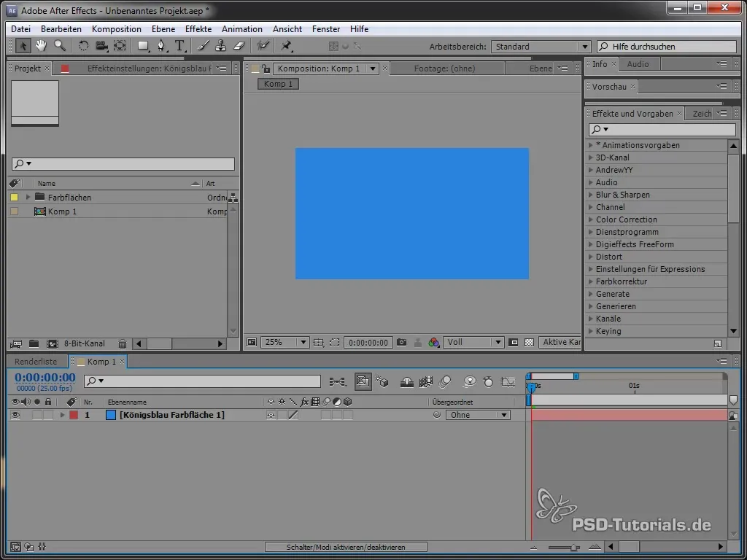The image size is (747, 560).
Task: Click Schalter/Modi aktivieren/deaktivieren button
Action: click(x=346, y=547)
